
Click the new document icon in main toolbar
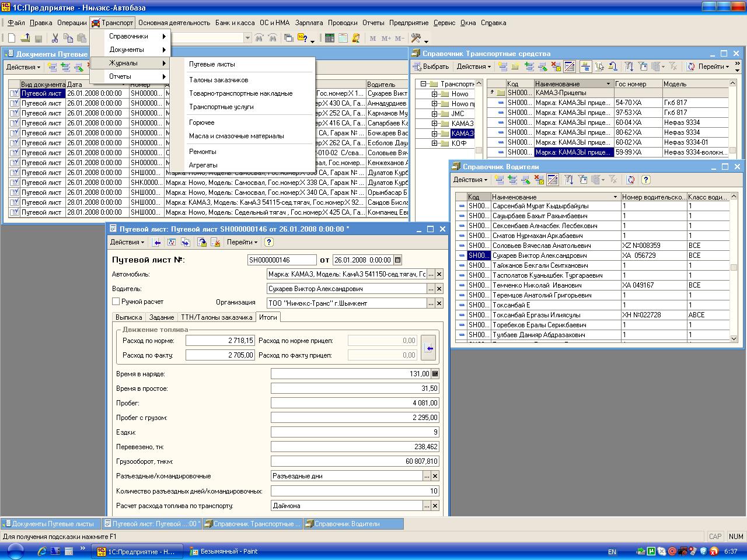12,38
